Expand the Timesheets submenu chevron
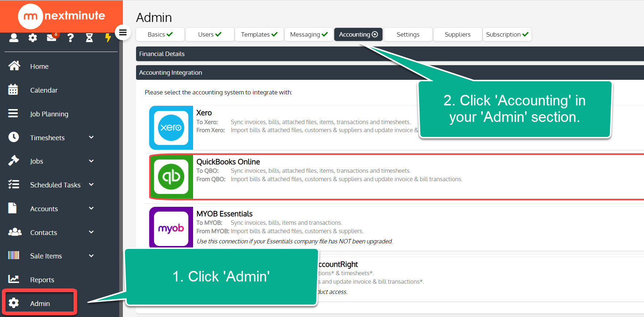644x317 pixels. point(91,137)
